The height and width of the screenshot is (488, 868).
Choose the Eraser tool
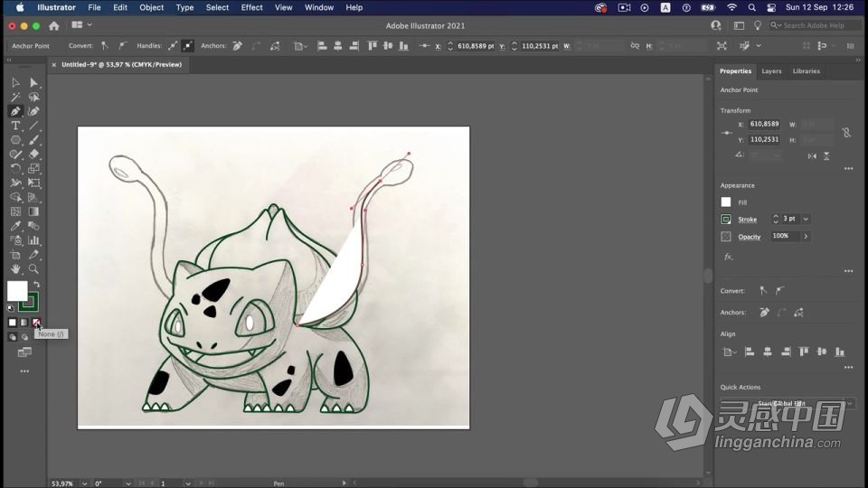tap(33, 155)
